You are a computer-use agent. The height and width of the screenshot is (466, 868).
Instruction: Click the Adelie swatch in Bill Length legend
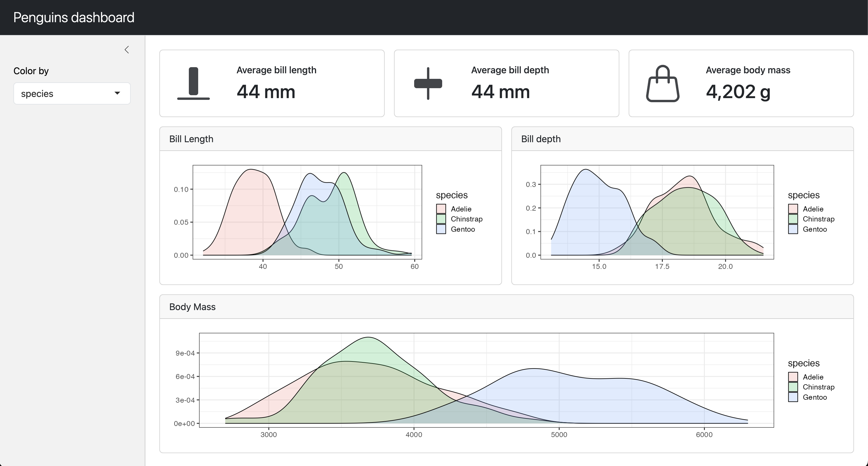tap(441, 209)
